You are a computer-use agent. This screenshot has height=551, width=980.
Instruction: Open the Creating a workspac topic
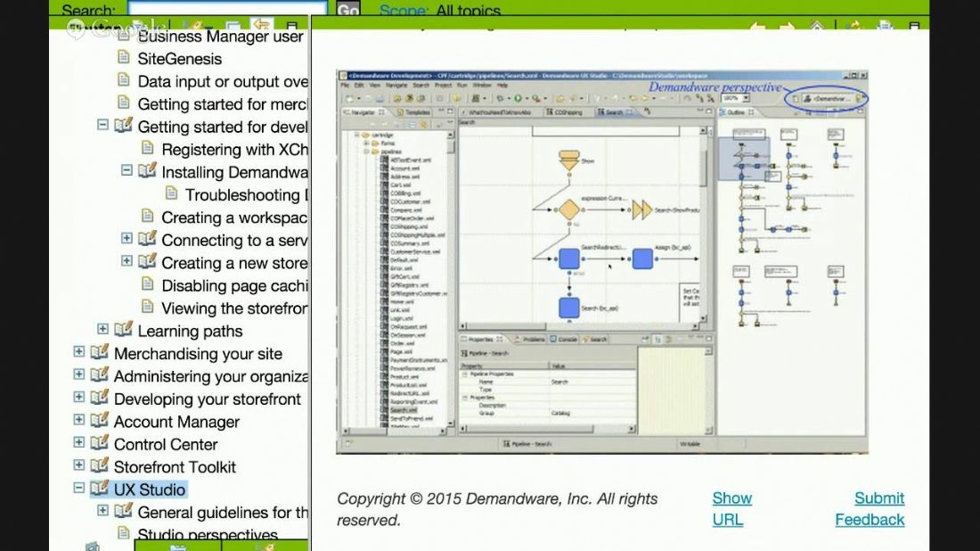[x=233, y=218]
